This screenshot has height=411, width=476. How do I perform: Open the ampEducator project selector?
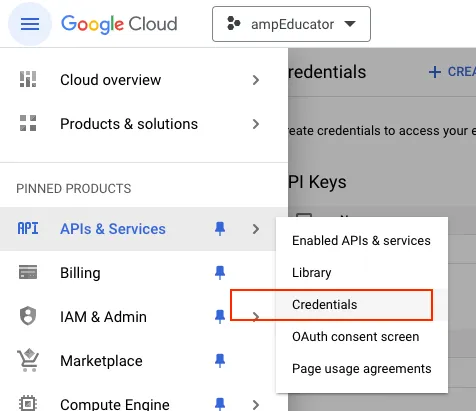[x=291, y=24]
